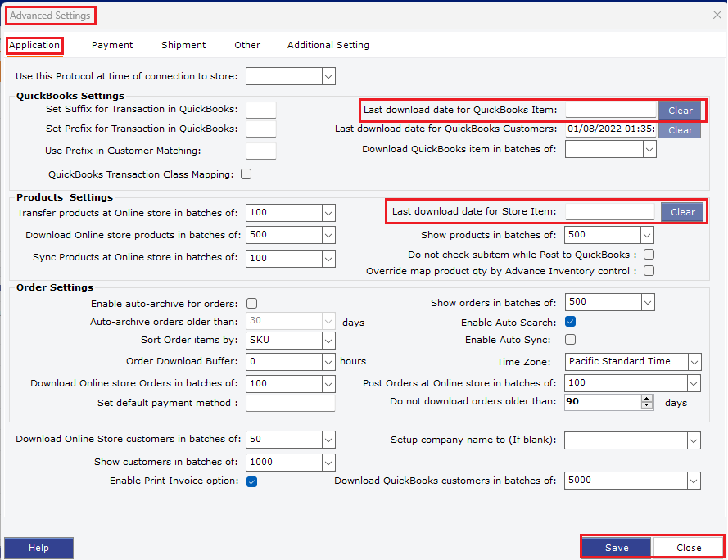Image resolution: width=728 pixels, height=560 pixels.
Task: Check Override map product qty checkbox
Action: pos(649,271)
